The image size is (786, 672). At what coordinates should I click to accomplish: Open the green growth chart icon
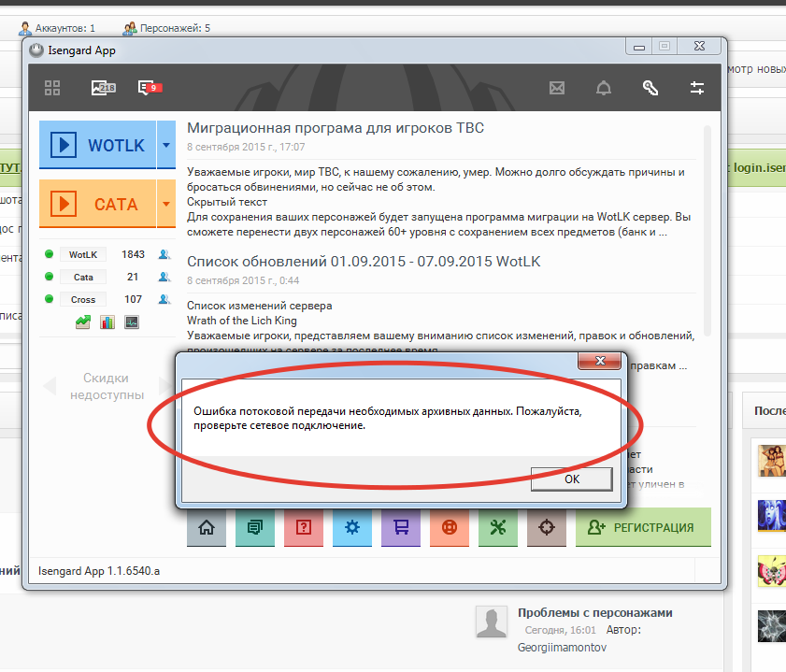83,322
